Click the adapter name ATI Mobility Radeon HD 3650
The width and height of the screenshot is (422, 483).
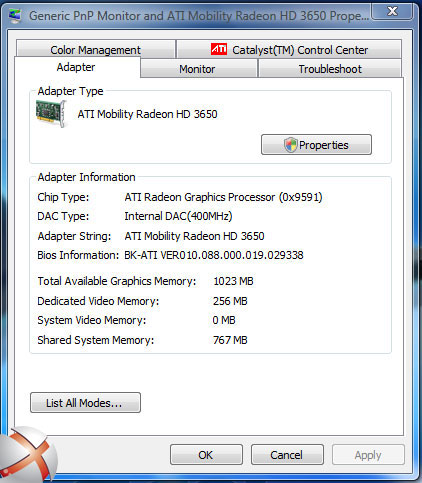pyautogui.click(x=147, y=114)
